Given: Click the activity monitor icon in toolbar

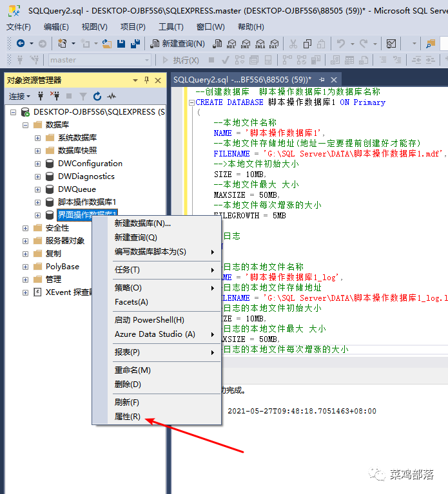Looking at the screenshot, I should pos(391,44).
